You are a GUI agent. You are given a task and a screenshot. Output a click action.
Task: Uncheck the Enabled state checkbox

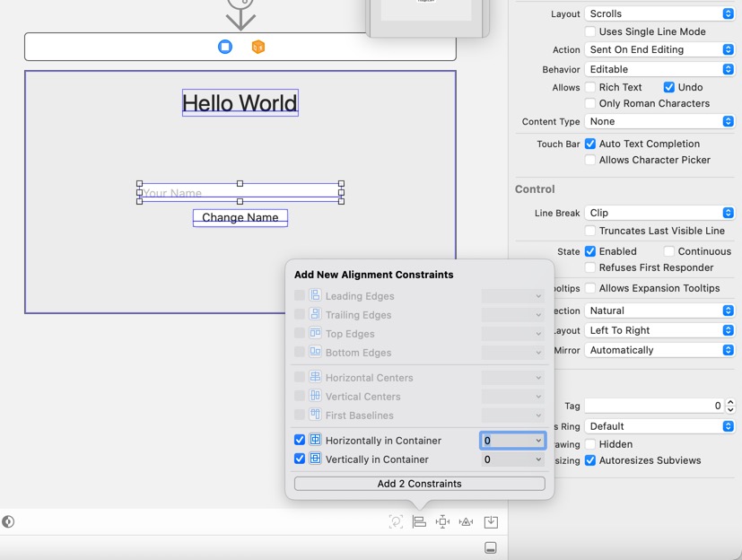click(590, 251)
